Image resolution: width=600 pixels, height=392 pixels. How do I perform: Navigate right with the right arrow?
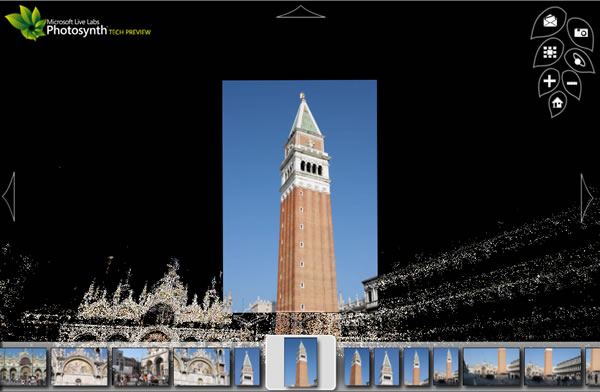[x=586, y=198]
